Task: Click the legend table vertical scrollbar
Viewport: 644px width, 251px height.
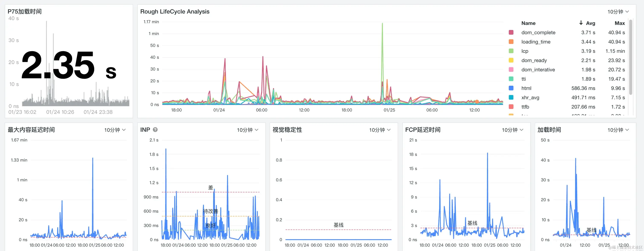Action: click(x=631, y=57)
